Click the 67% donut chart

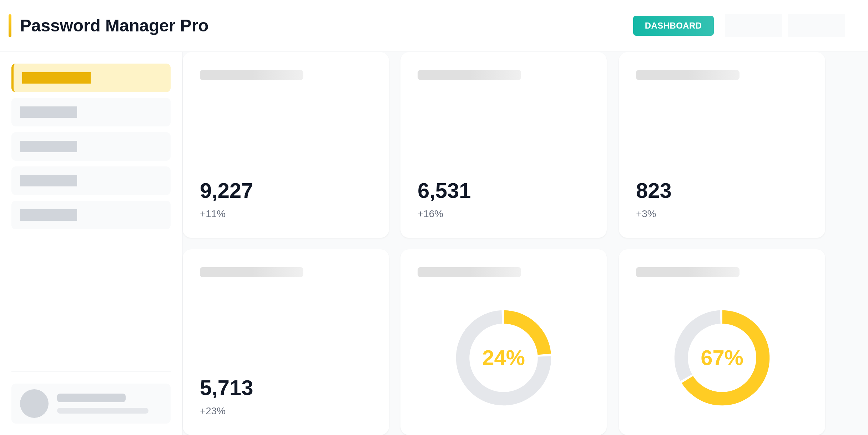click(x=722, y=358)
